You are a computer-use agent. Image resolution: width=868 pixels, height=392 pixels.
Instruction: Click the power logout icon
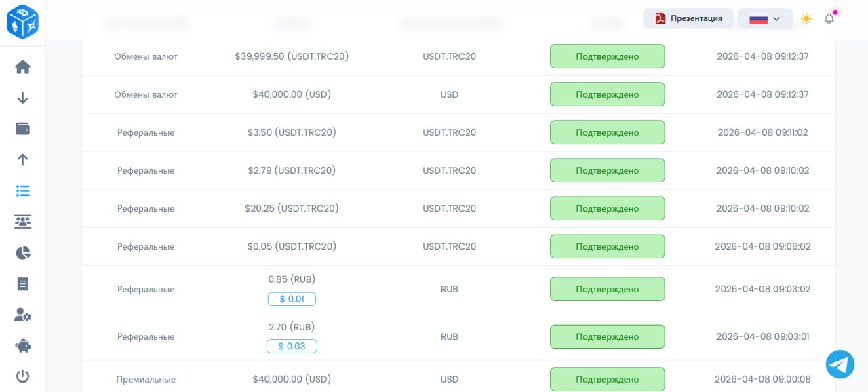(x=23, y=376)
